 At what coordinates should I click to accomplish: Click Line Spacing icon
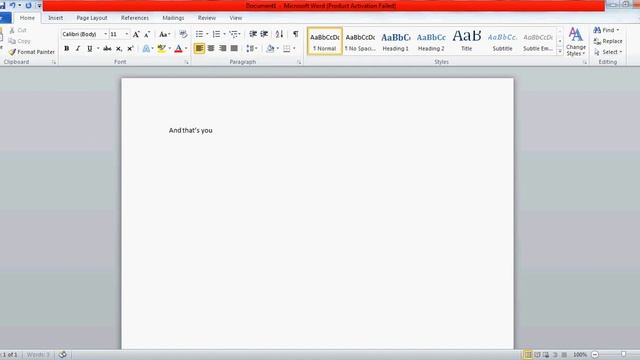pyautogui.click(x=250, y=49)
